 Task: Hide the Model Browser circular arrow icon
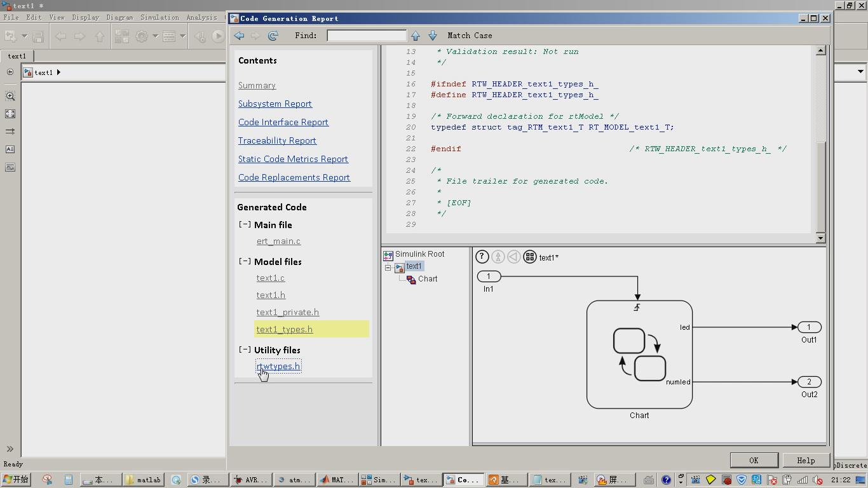coord(10,72)
